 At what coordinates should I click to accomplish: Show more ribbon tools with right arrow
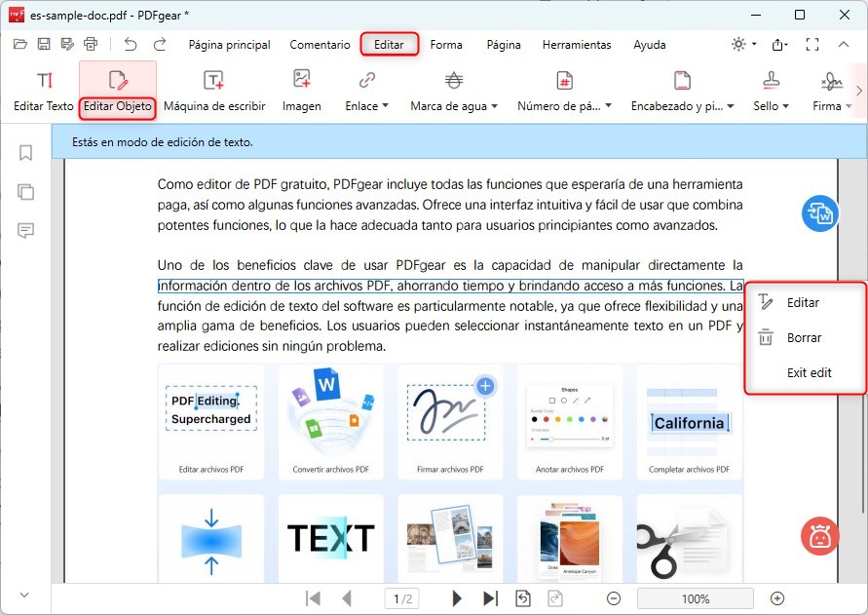(x=859, y=91)
